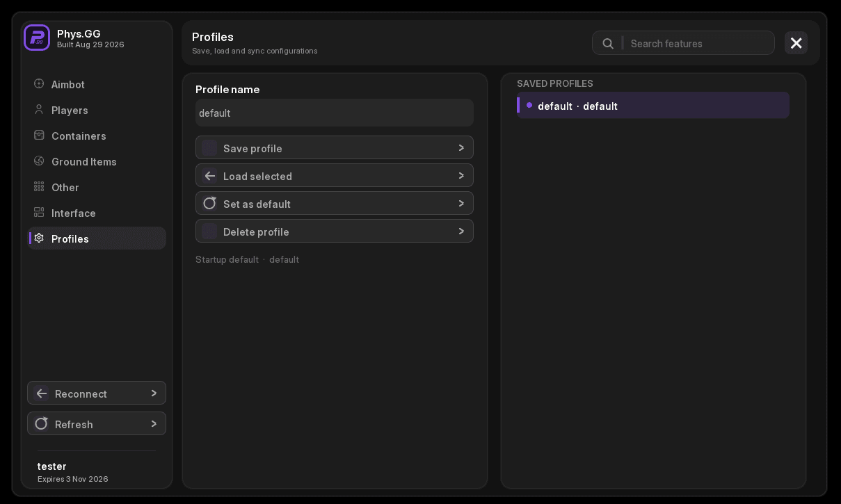Click the Other grid icon
The image size is (841, 504).
39,187
